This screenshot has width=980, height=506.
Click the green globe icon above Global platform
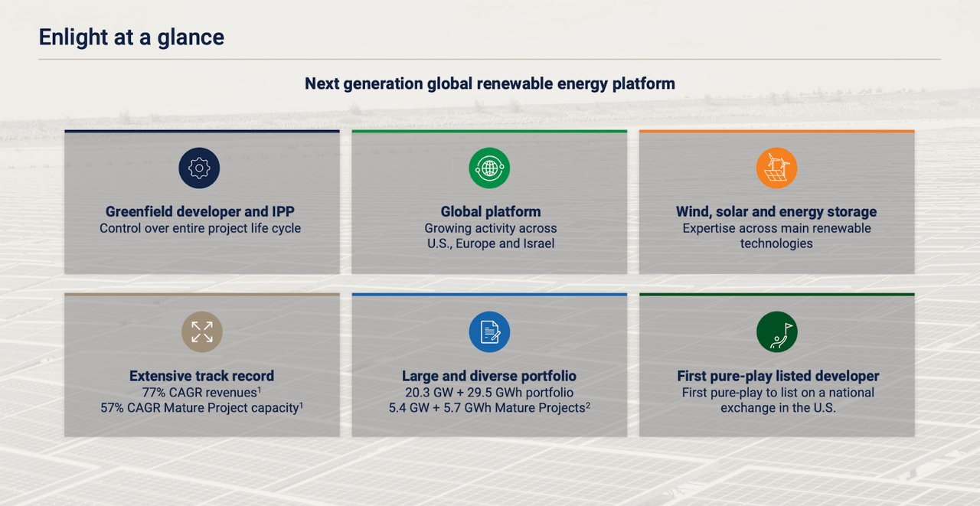pos(489,168)
